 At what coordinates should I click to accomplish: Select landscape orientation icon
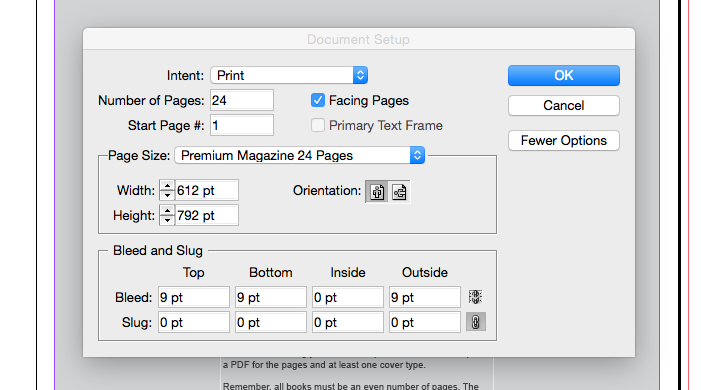(x=399, y=192)
